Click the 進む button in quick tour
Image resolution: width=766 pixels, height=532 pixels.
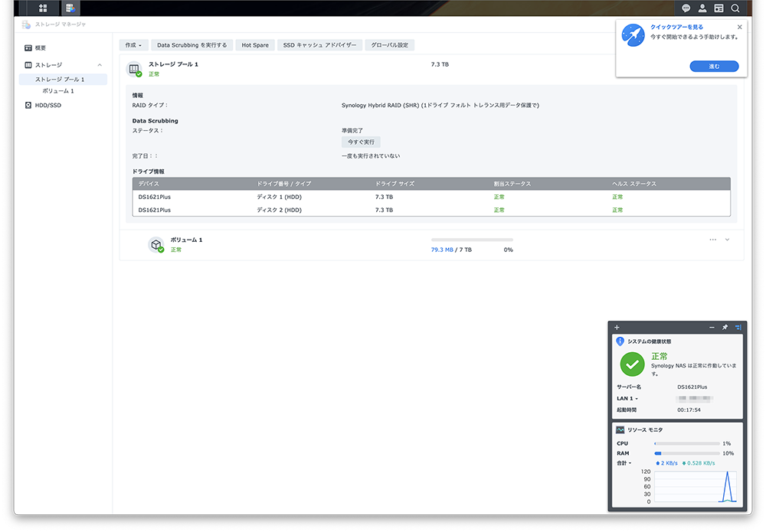coord(714,67)
